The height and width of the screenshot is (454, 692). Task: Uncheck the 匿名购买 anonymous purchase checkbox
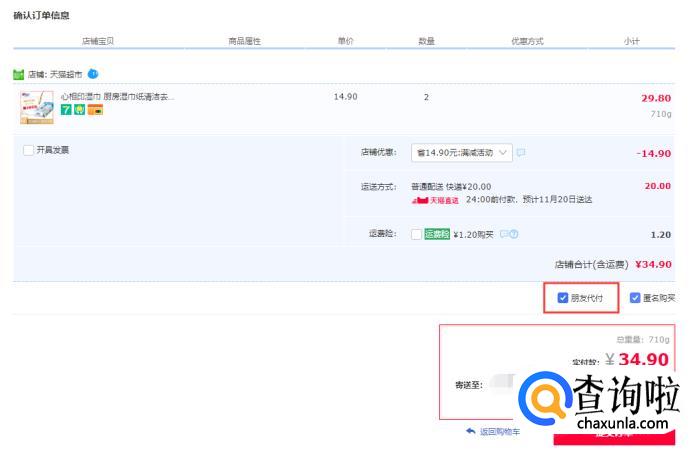pyautogui.click(x=635, y=298)
